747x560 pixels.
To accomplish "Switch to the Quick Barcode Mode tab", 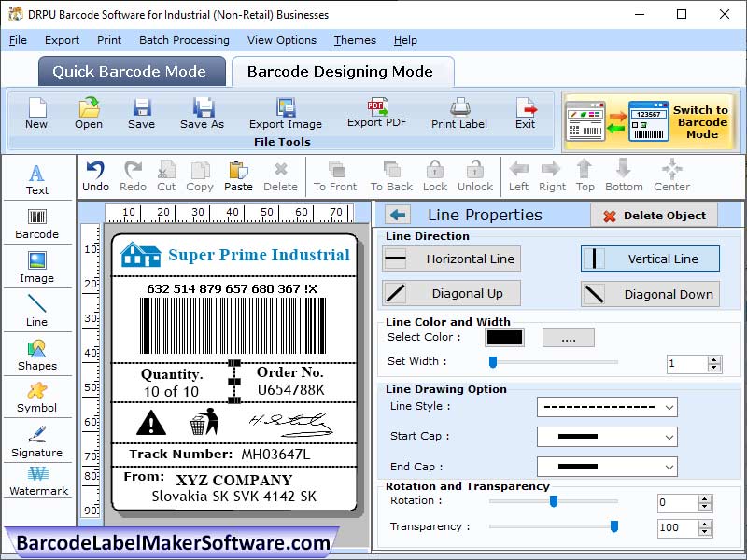I will point(132,72).
